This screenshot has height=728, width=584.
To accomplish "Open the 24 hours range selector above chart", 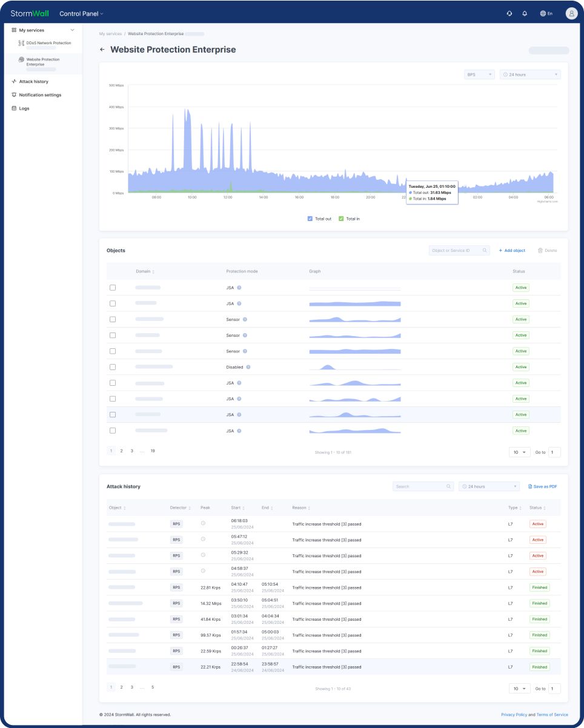I will tap(529, 74).
